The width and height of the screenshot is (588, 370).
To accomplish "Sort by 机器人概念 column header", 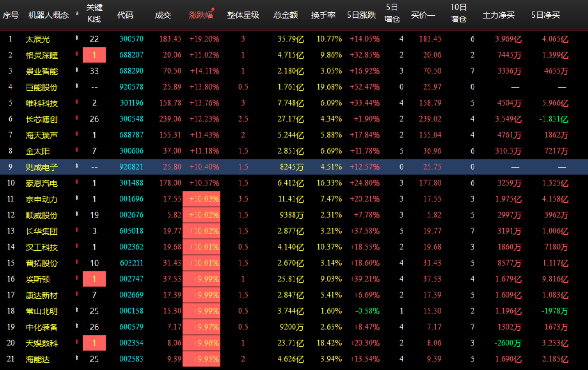I will pyautogui.click(x=49, y=15).
